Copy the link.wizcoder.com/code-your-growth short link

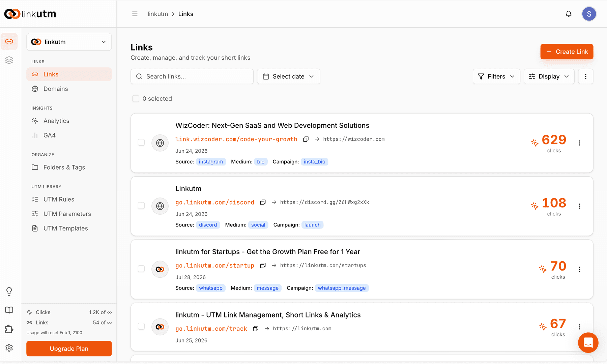tap(306, 139)
